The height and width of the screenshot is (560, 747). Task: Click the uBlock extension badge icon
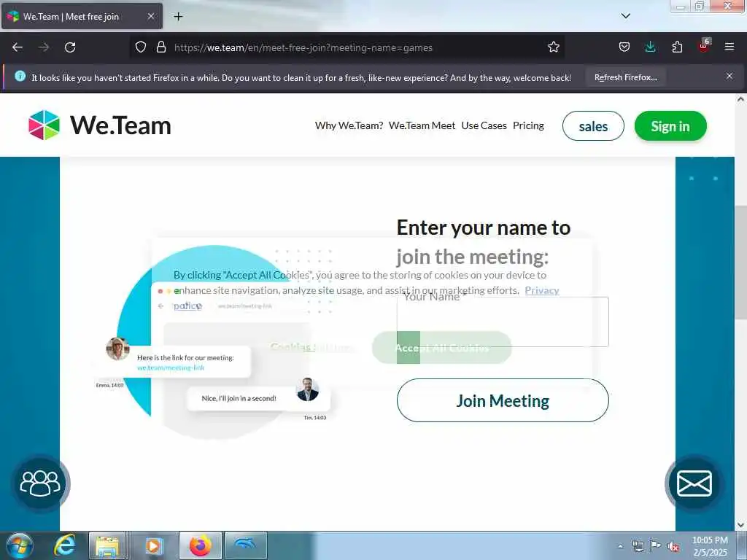(704, 46)
